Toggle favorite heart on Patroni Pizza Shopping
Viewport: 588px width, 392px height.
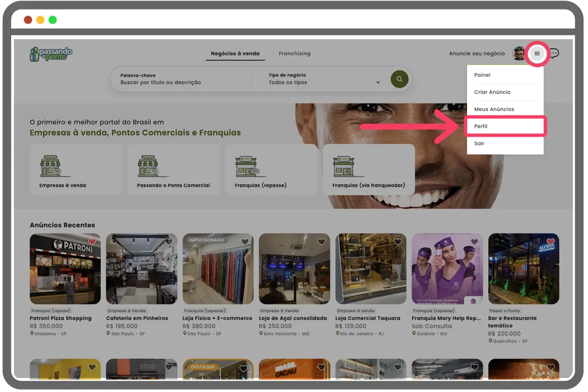tap(92, 242)
